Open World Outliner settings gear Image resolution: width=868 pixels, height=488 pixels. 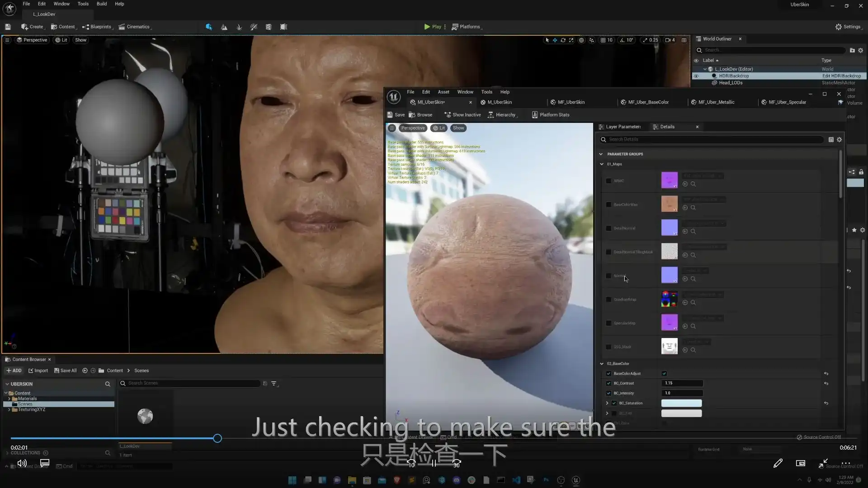tap(860, 50)
